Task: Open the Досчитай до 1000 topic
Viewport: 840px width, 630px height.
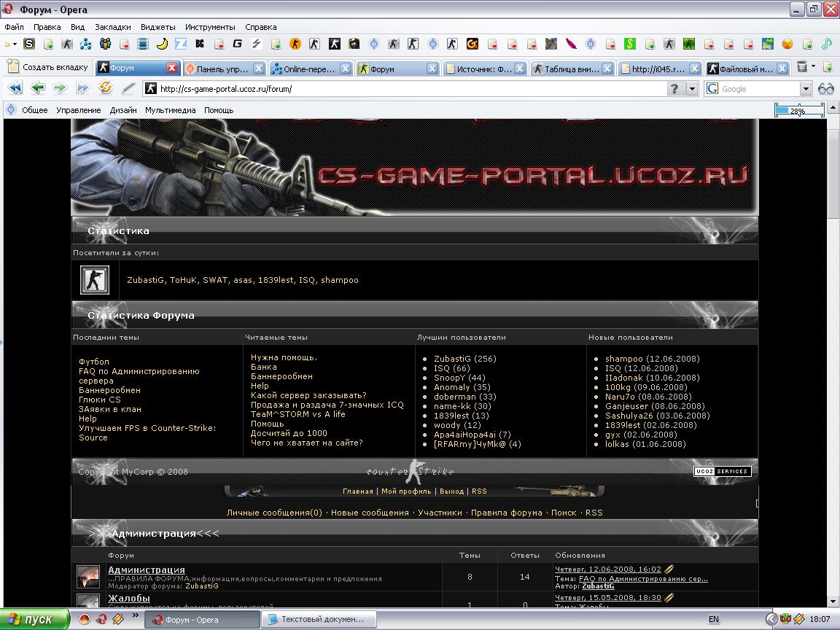Action: pyautogui.click(x=289, y=433)
